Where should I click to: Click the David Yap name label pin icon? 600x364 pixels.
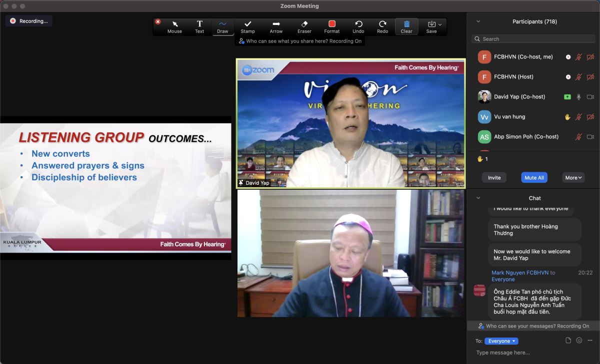click(x=241, y=183)
